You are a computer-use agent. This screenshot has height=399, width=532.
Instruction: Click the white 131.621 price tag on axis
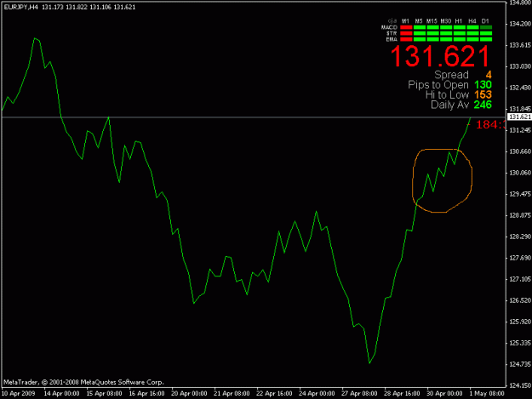[520, 117]
